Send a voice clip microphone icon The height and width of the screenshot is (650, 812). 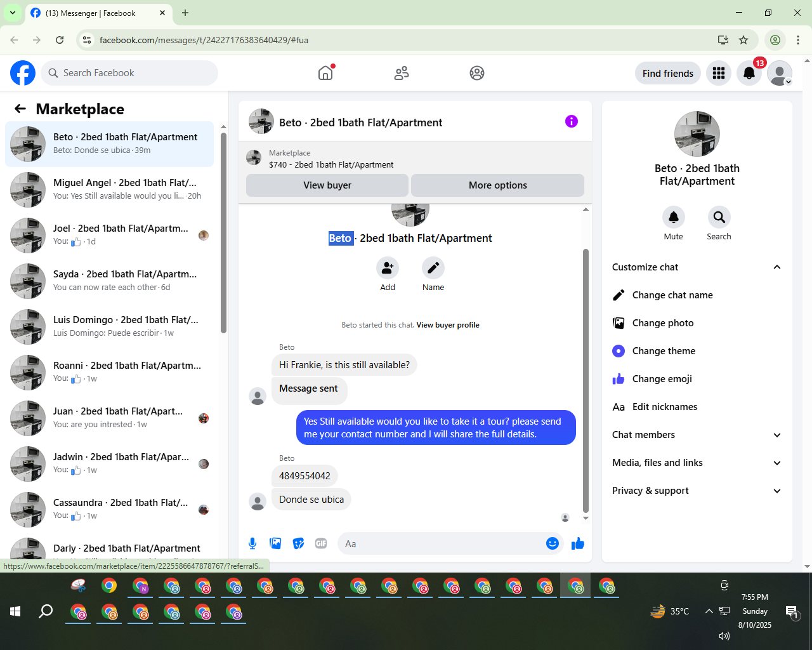(x=252, y=543)
